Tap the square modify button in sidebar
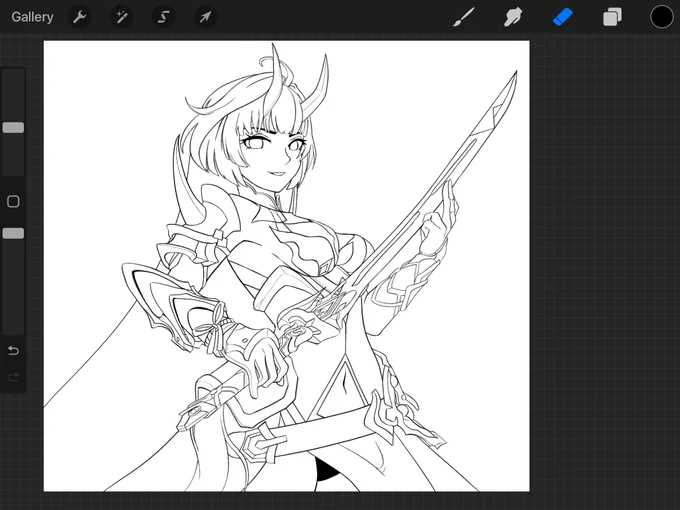The image size is (680, 510). (x=13, y=201)
